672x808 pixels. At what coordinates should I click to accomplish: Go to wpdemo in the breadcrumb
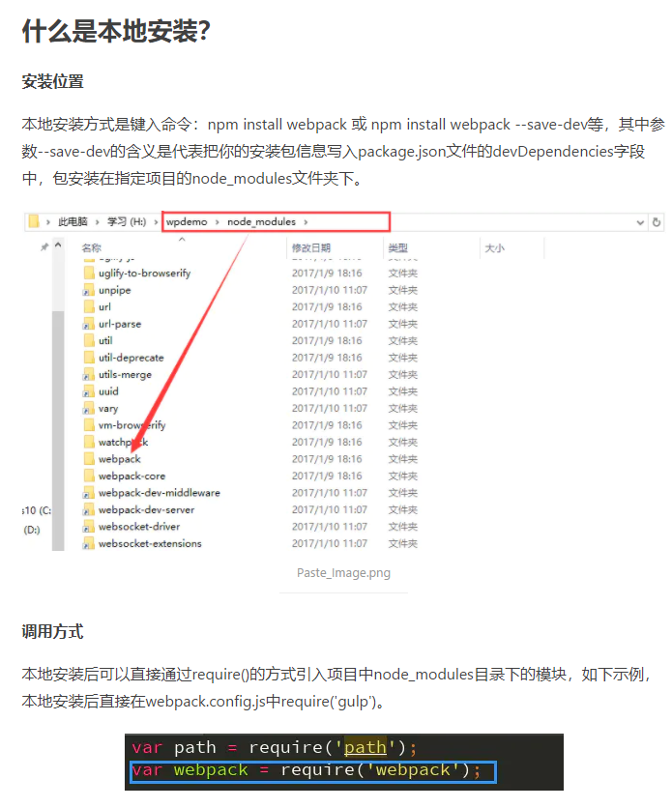coord(187,221)
